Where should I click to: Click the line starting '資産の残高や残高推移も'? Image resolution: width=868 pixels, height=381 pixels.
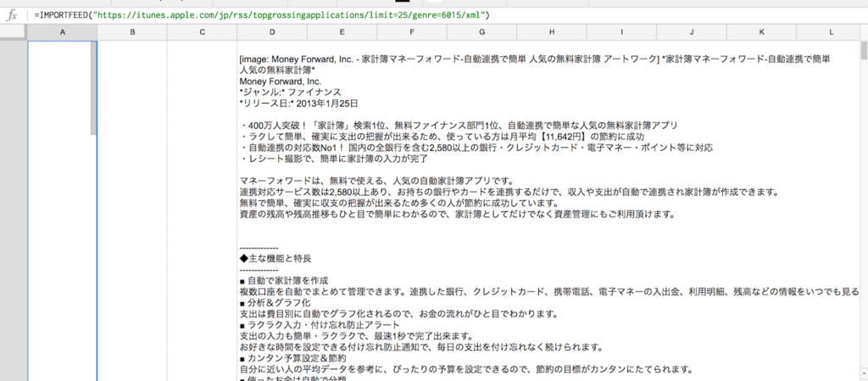tap(457, 215)
